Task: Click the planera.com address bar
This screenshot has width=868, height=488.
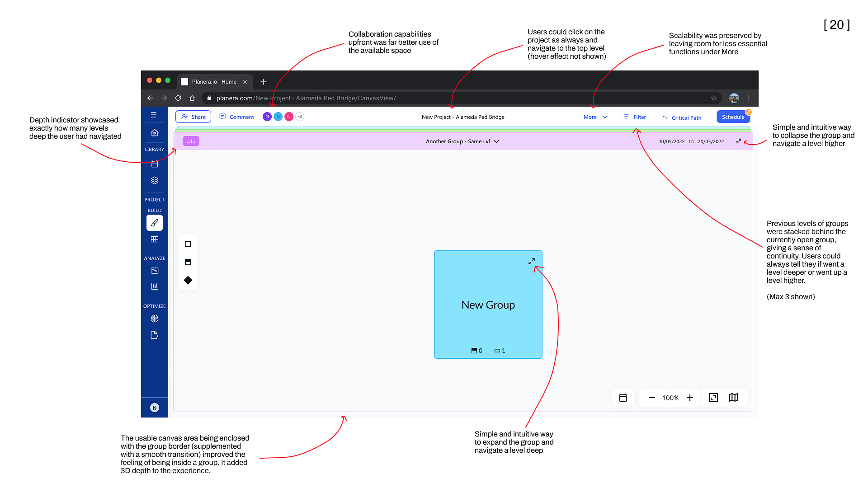Action: pyautogui.click(x=461, y=98)
